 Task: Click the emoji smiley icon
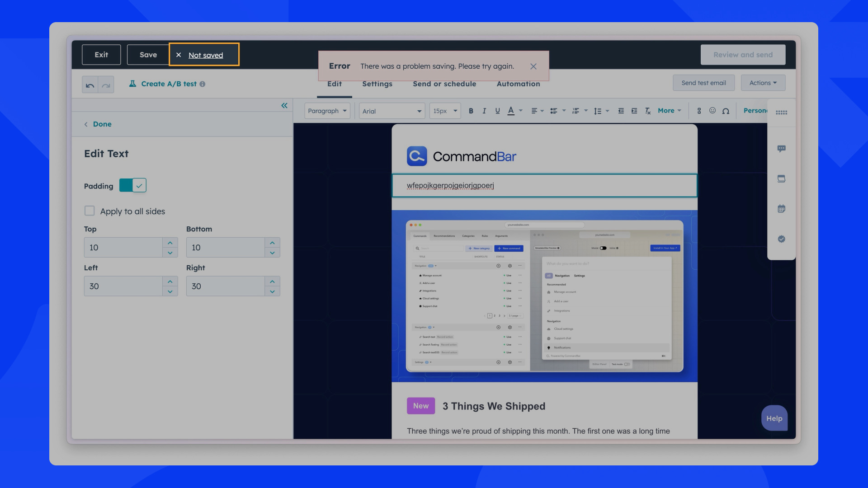pos(712,111)
